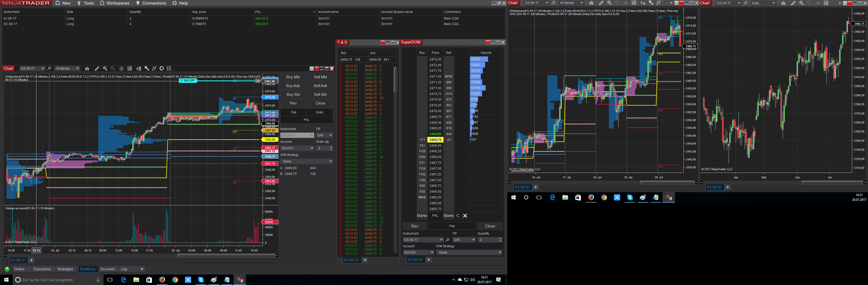Zoom in on the 15 Minute chart
Viewport: 868px width, 285px height.
[x=105, y=69]
